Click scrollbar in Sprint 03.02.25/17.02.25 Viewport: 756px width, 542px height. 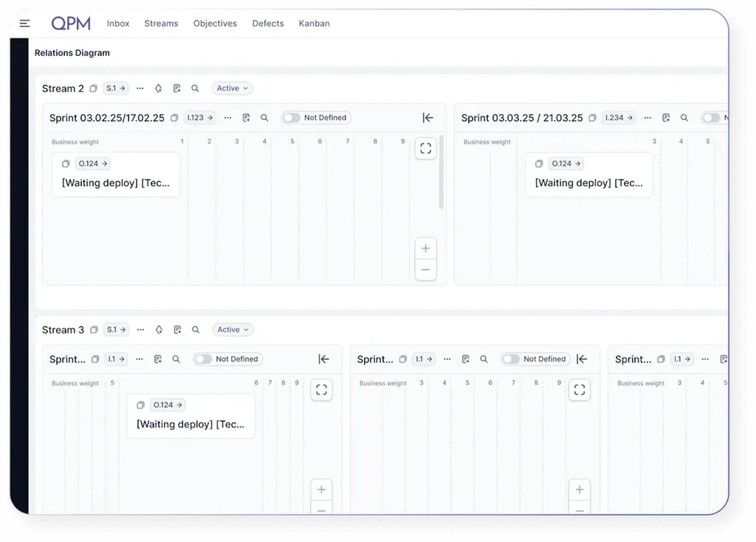[x=441, y=172]
